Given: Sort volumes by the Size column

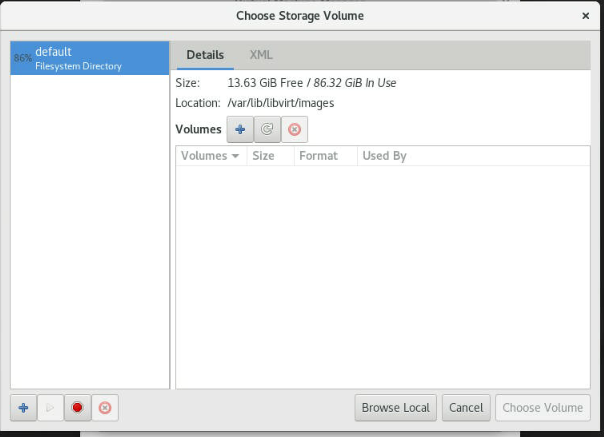Looking at the screenshot, I should (264, 156).
